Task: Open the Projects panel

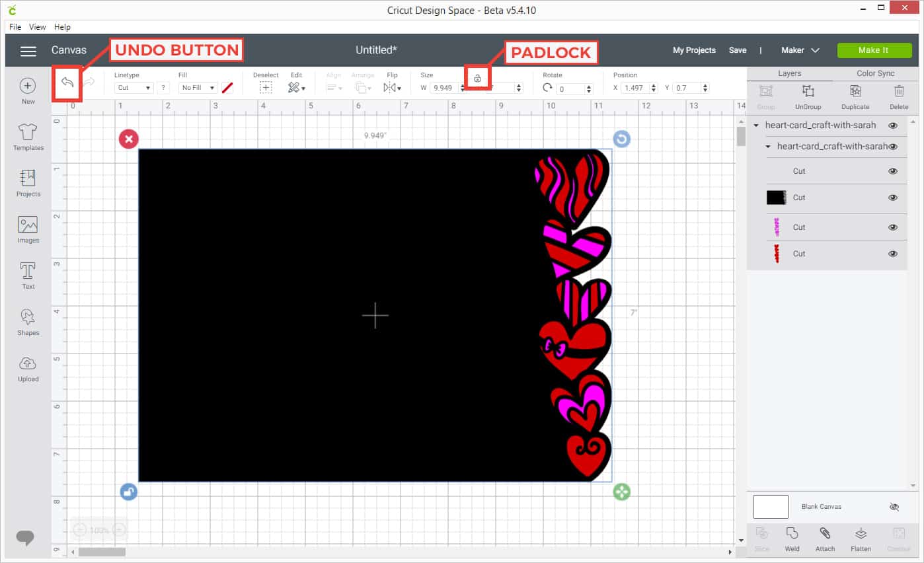Action: point(28,184)
